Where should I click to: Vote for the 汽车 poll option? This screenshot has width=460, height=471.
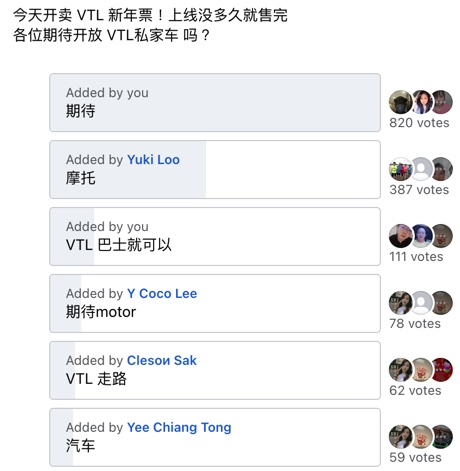pyautogui.click(x=215, y=437)
